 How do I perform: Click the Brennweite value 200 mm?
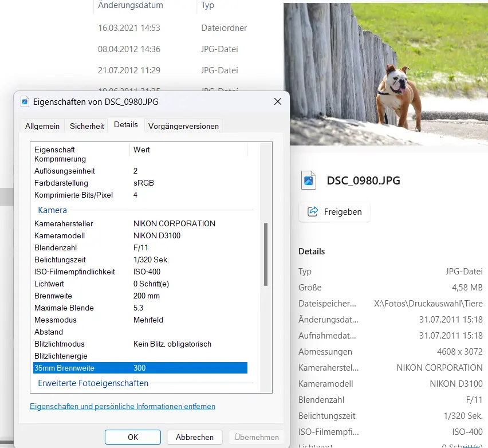[x=147, y=296]
